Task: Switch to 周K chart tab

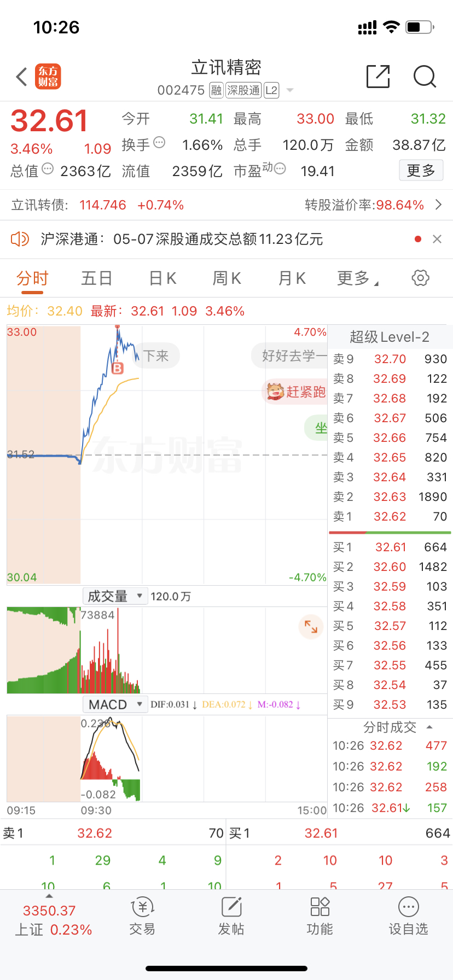Action: 227,278
